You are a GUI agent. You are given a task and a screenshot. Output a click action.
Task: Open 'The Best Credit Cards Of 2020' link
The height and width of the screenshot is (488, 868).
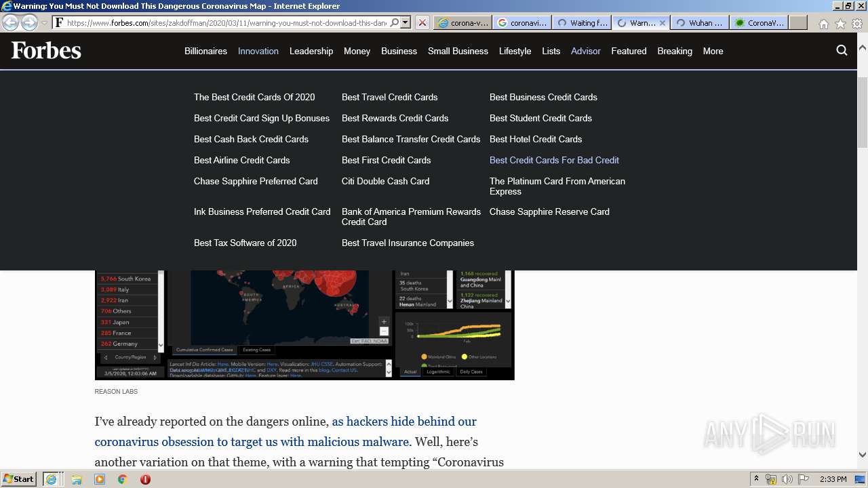(x=254, y=97)
